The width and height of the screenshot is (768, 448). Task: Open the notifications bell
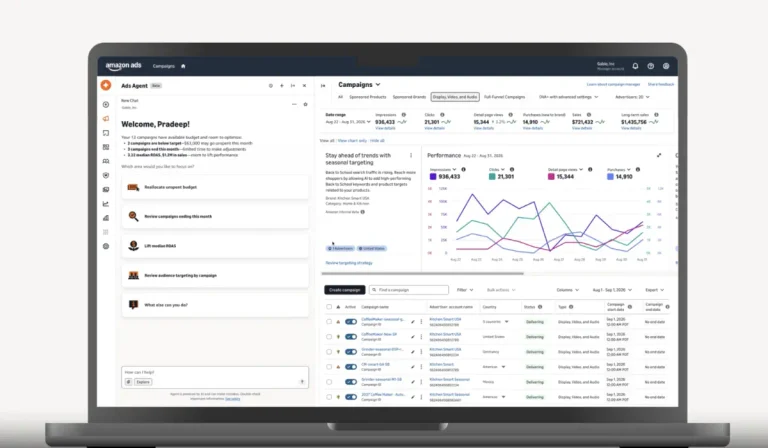point(635,66)
